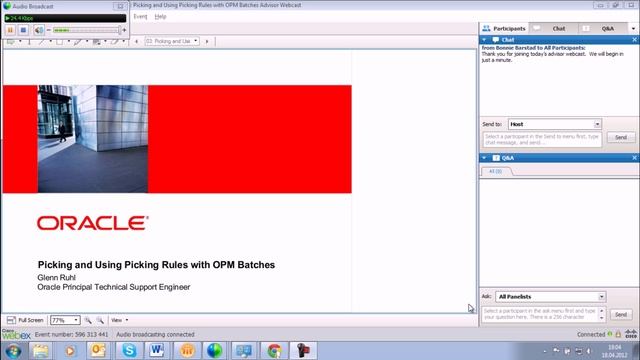Image resolution: width=640 pixels, height=360 pixels.
Task: Switch to the Q&A panel tab
Action: point(602,29)
